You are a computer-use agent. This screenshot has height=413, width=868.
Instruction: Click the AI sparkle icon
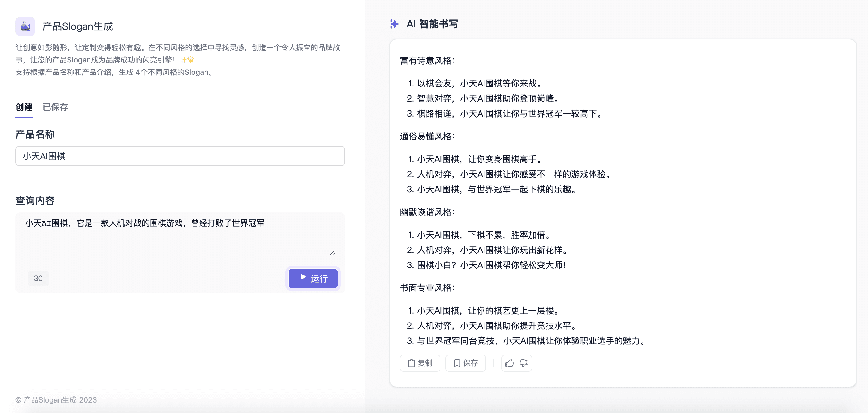pos(394,24)
